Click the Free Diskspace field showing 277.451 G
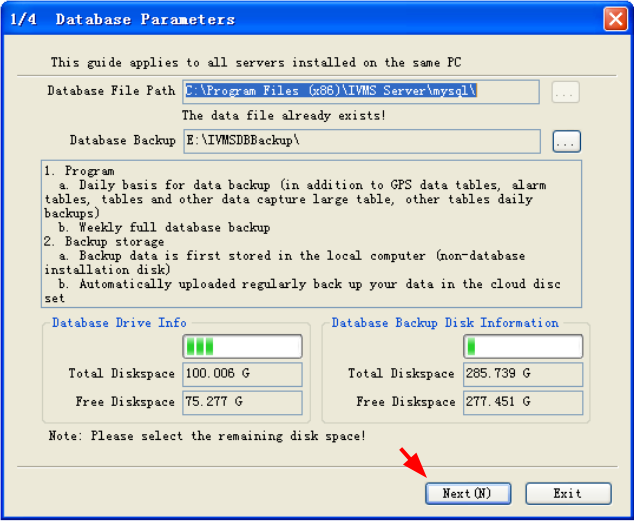This screenshot has width=634, height=521. click(523, 402)
